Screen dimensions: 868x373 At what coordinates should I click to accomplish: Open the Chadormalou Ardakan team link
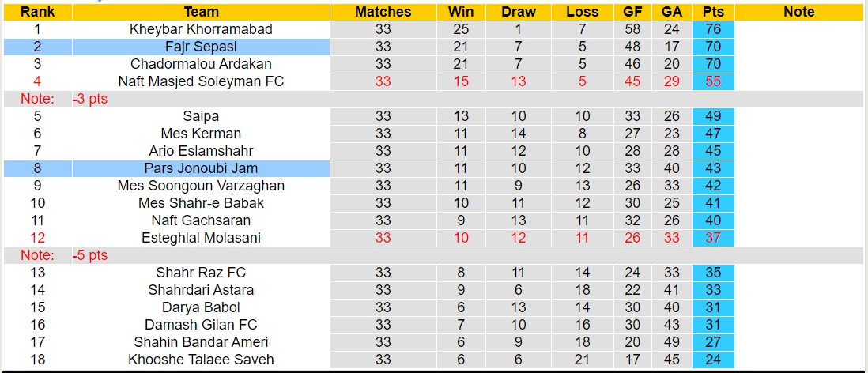pyautogui.click(x=201, y=64)
